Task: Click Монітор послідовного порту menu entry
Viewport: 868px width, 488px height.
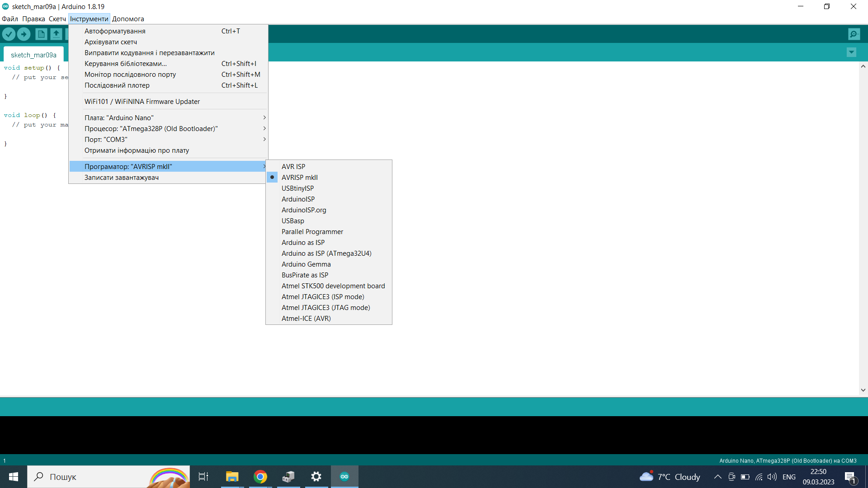Action: click(x=130, y=75)
